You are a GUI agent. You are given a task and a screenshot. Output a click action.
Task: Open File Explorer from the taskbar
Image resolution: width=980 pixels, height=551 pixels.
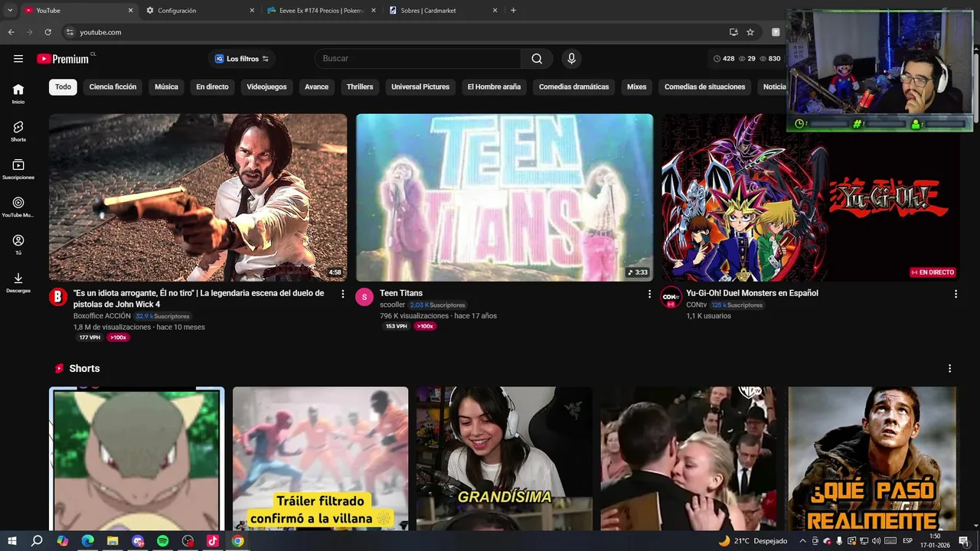[x=113, y=541]
